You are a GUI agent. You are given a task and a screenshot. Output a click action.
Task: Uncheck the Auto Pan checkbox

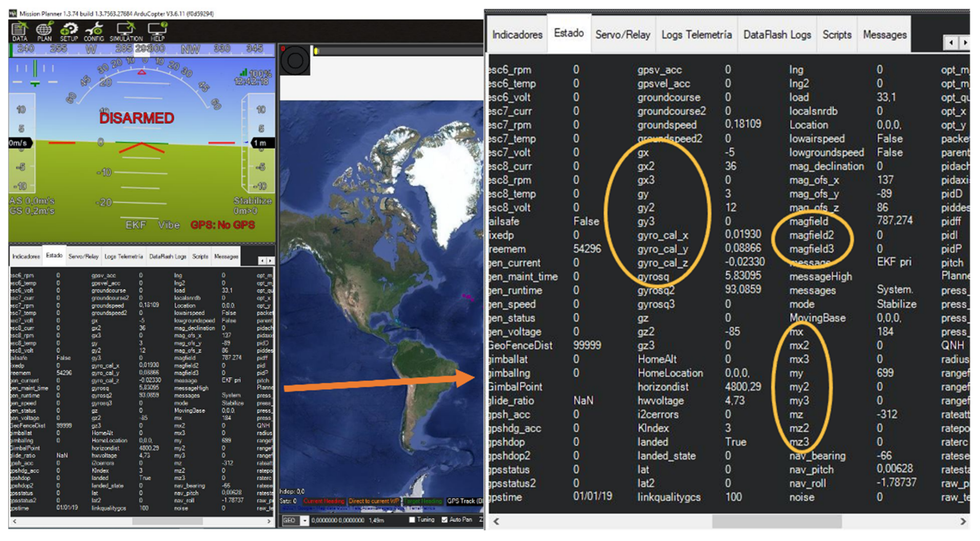pos(444,520)
